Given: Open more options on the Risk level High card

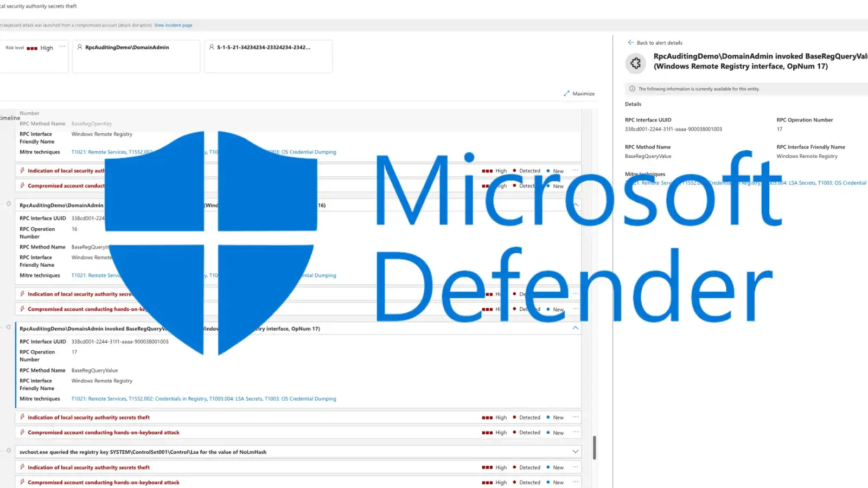Looking at the screenshot, I should [62, 47].
